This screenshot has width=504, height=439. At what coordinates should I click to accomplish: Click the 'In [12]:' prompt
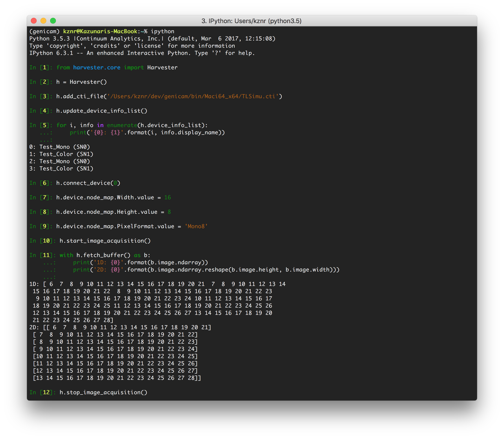pos(43,393)
